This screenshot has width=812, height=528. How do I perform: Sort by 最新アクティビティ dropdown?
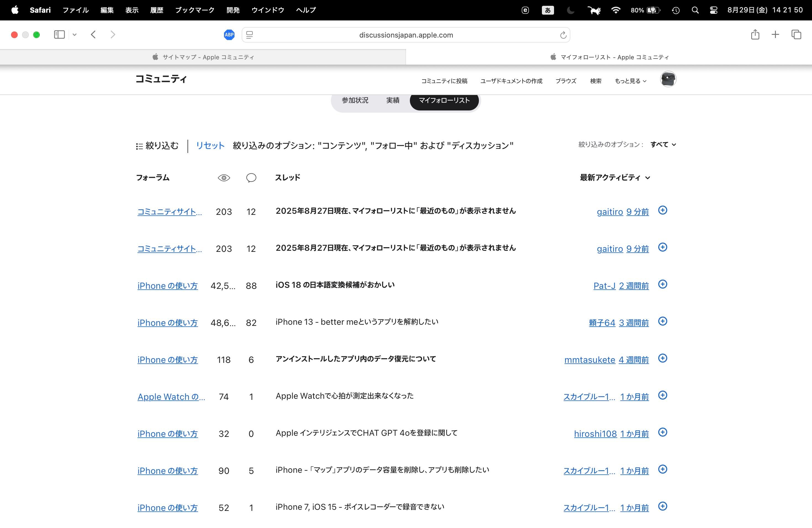click(615, 178)
